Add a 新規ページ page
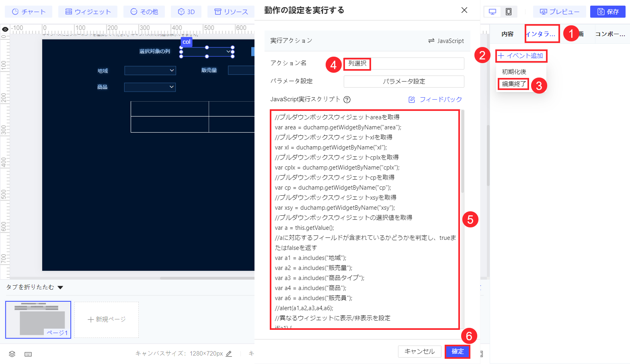The height and width of the screenshot is (364, 630). point(107,319)
